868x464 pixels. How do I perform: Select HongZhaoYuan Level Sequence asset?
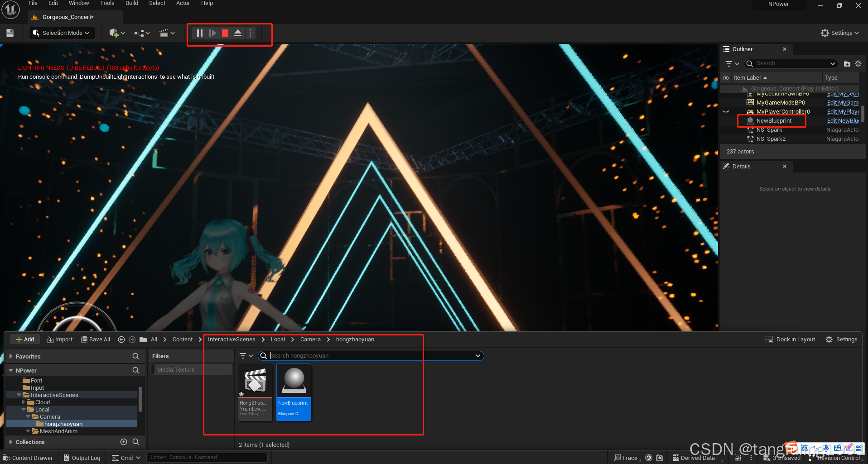255,392
